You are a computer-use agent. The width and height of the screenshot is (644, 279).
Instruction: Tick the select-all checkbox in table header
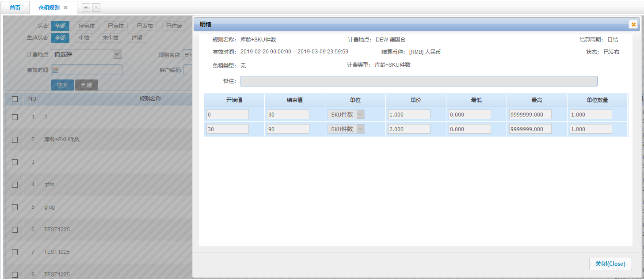pyautogui.click(x=15, y=99)
